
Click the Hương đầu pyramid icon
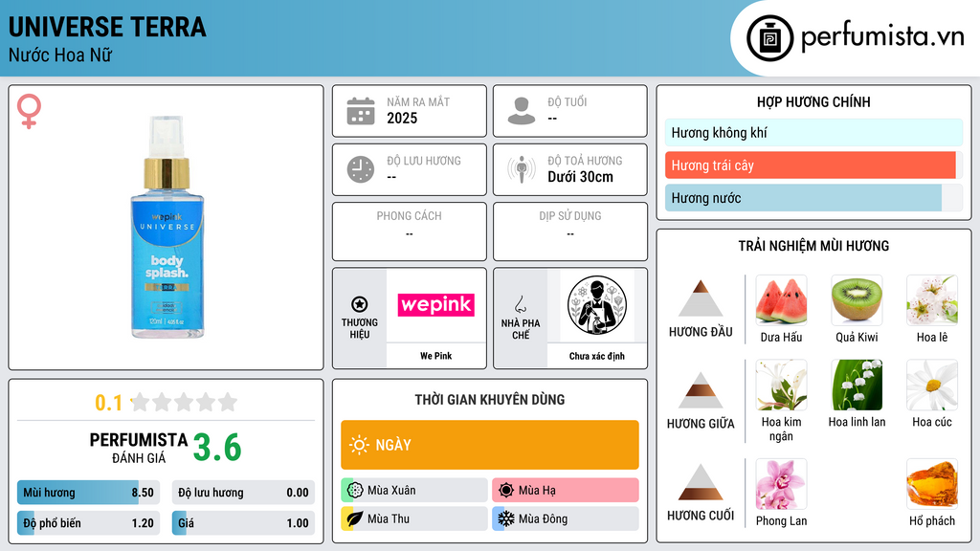(701, 298)
